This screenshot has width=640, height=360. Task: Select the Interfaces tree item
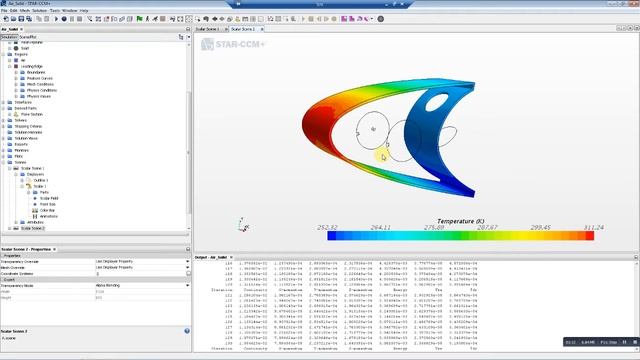23,102
